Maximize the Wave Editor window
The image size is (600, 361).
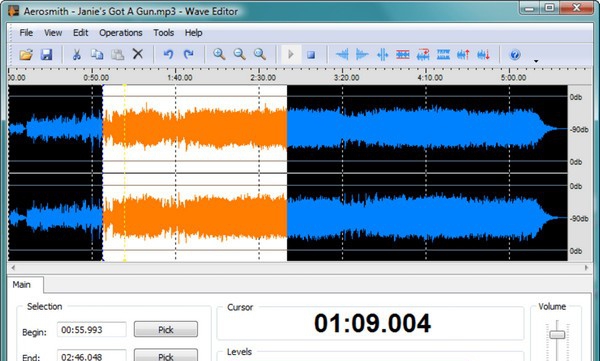pyautogui.click(x=549, y=7)
